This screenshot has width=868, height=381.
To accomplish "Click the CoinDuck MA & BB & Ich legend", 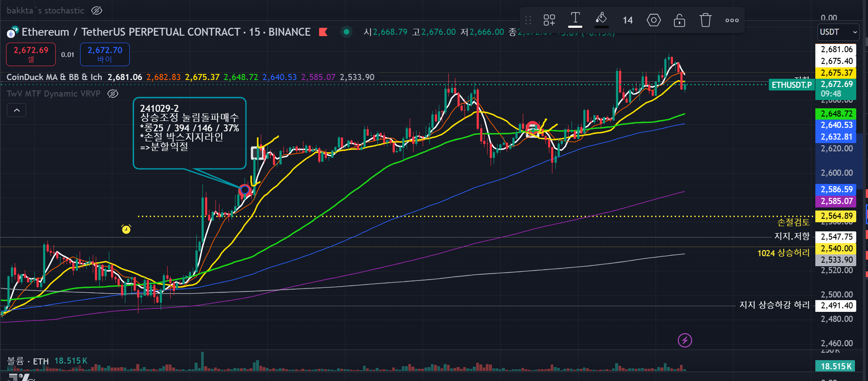I will (54, 77).
